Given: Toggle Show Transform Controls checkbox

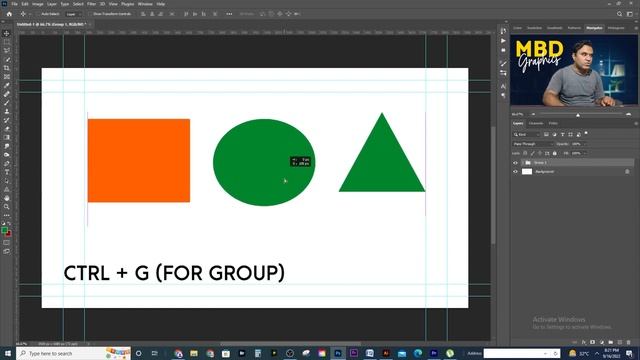Looking at the screenshot, I should [91, 14].
